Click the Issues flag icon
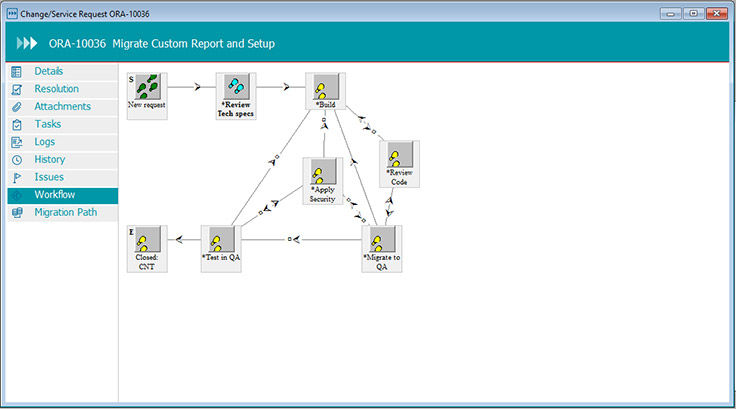This screenshot has height=409, width=736. tap(16, 177)
